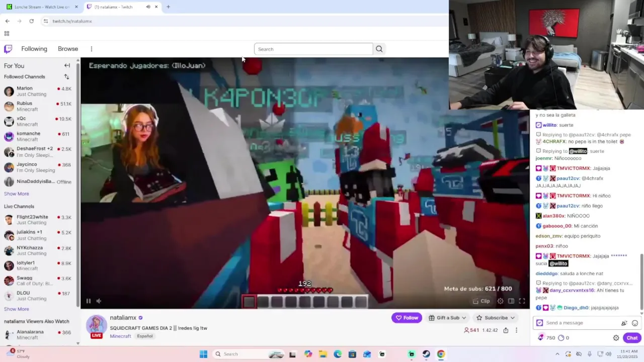
Task: Open chat settings gear
Action: point(616,338)
